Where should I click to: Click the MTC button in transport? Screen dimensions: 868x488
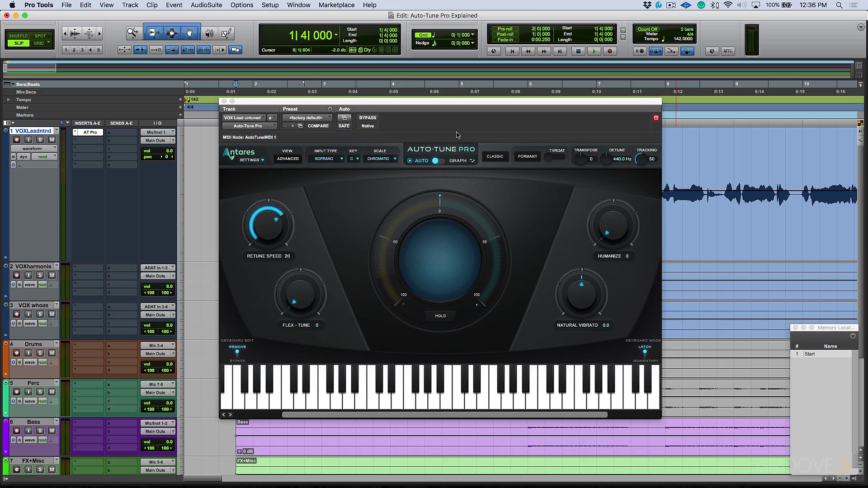click(x=728, y=51)
